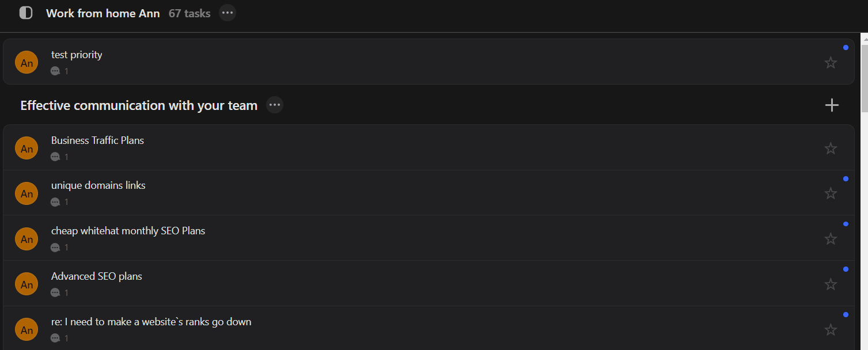
Task: Open comments on Business Traffic Plans
Action: [59, 157]
